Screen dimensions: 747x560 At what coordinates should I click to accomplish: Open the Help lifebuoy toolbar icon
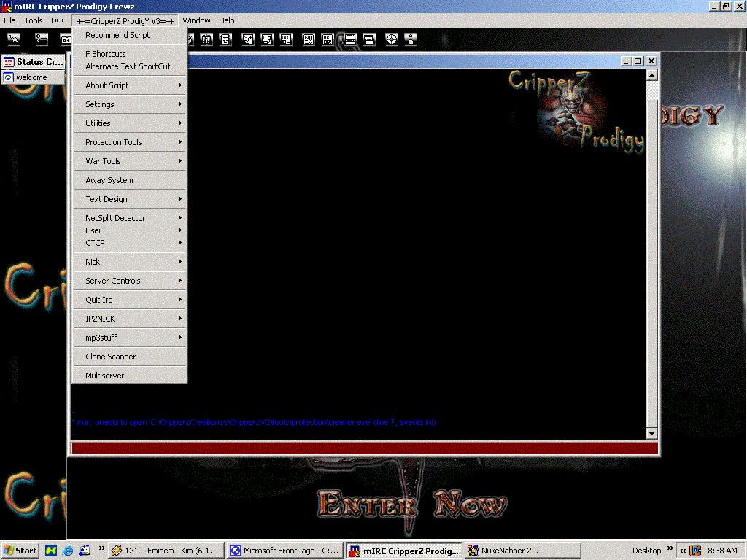[x=392, y=39]
